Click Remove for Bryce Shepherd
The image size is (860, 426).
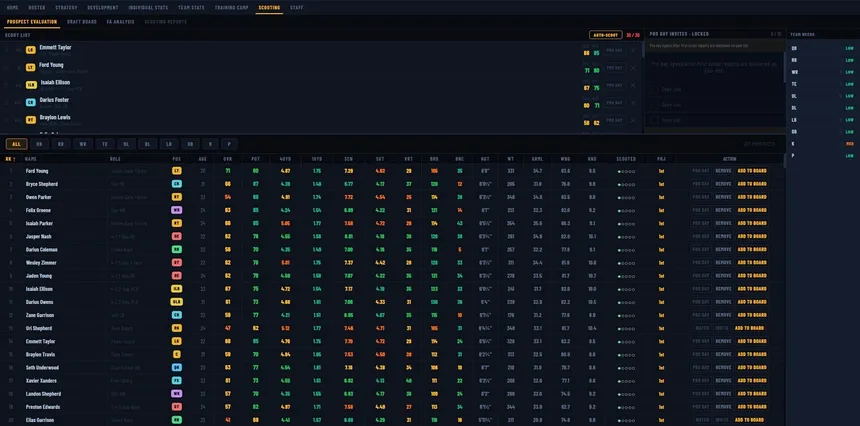click(723, 184)
